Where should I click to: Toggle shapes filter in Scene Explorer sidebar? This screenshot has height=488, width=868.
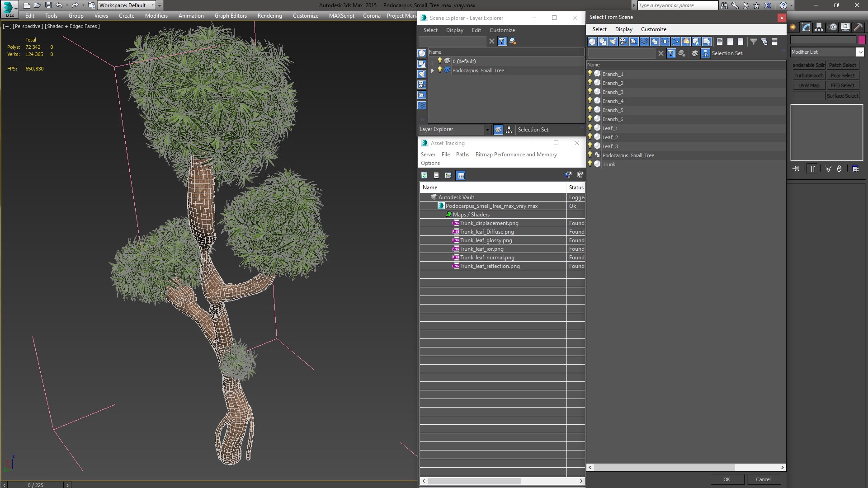(x=422, y=64)
